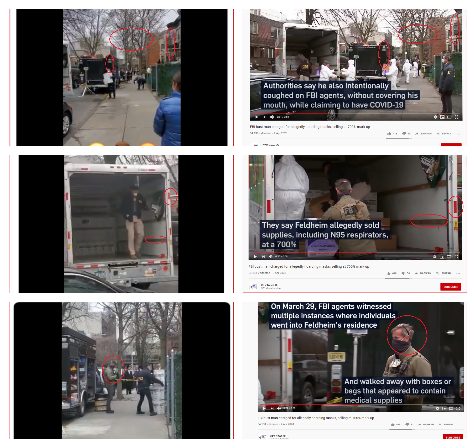Image resolution: width=476 pixels, height=448 pixels.
Task: Seek on the 0:35 player's progress bar
Action: click(355, 253)
